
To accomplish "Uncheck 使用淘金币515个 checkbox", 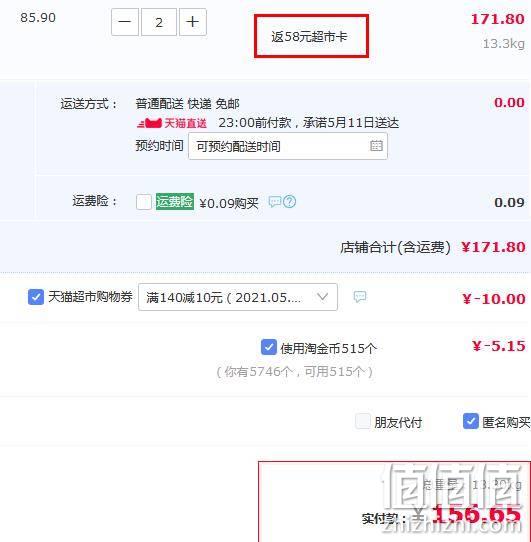I will [269, 347].
